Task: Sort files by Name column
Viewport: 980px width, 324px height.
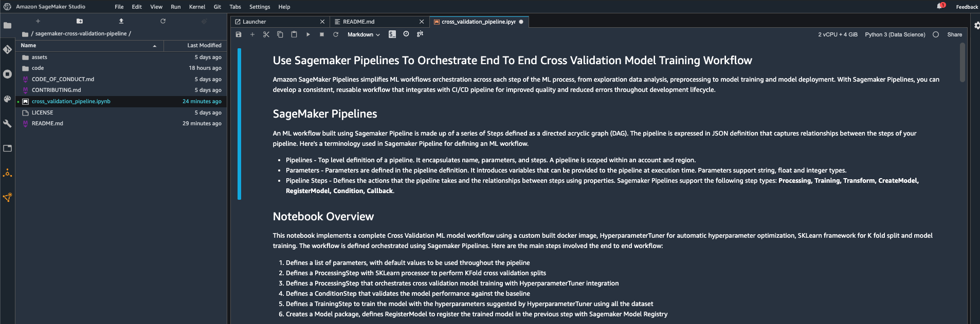Action: 89,46
